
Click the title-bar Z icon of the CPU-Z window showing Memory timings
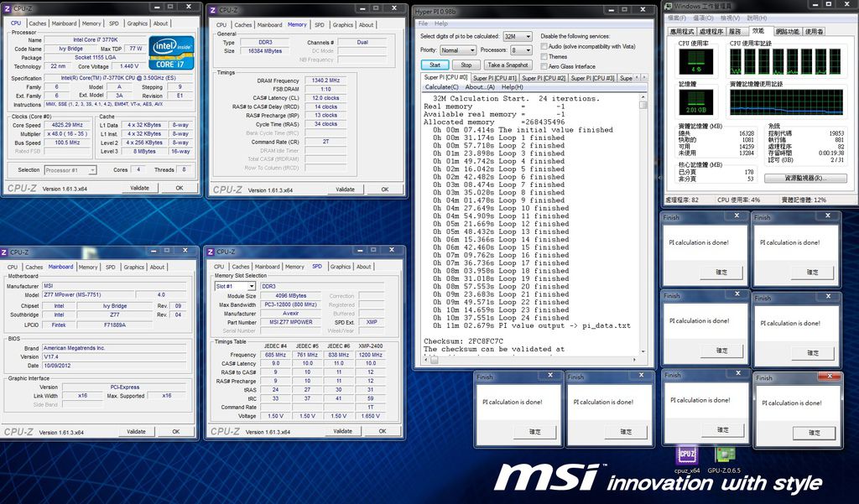click(x=212, y=10)
